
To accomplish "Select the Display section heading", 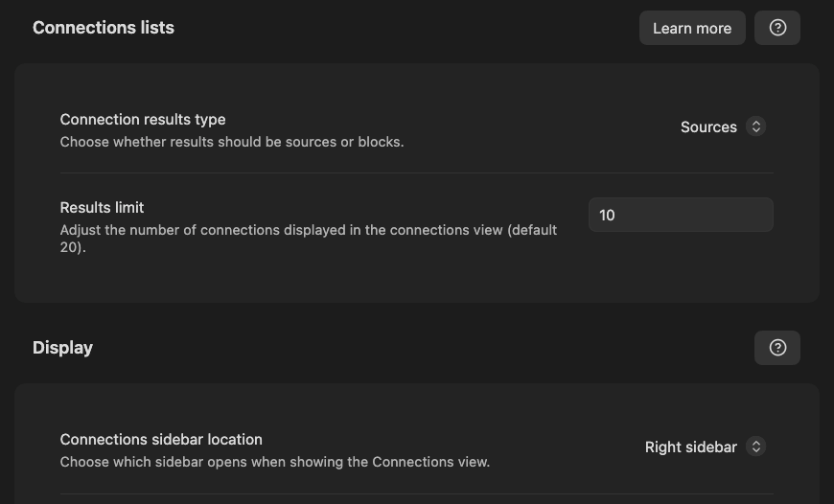I will coord(62,348).
